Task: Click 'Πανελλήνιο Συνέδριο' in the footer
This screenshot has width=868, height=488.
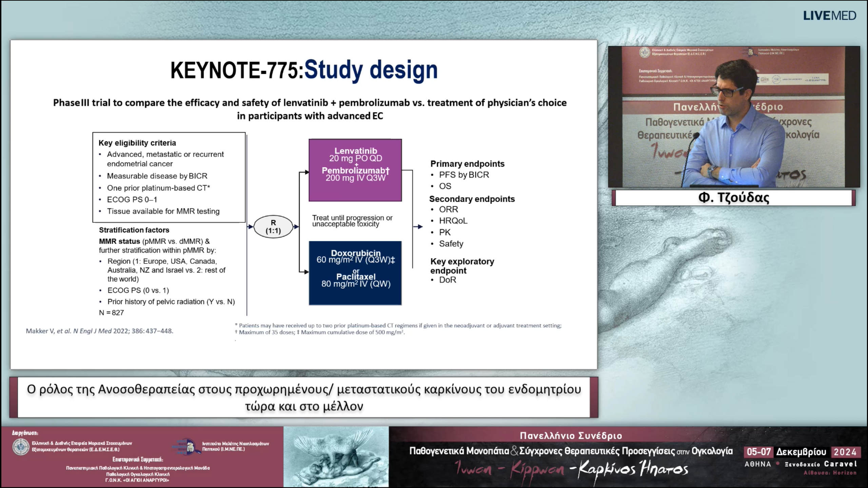Action: [571, 436]
